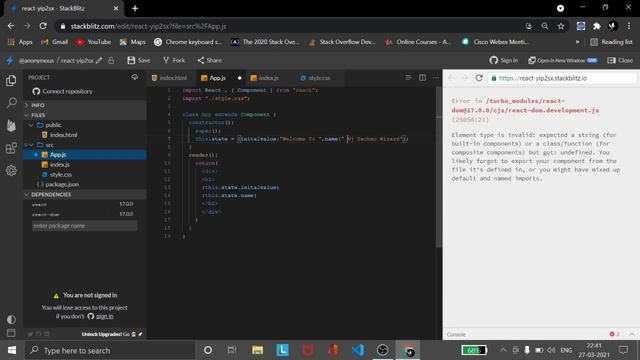The height and width of the screenshot is (360, 640).
Task: Click the react dependency row
Action: point(83,204)
